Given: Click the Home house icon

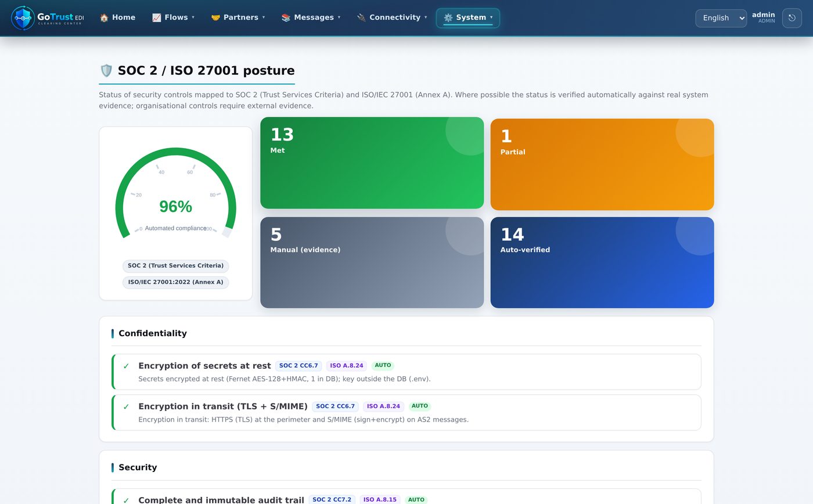Looking at the screenshot, I should click(x=104, y=17).
